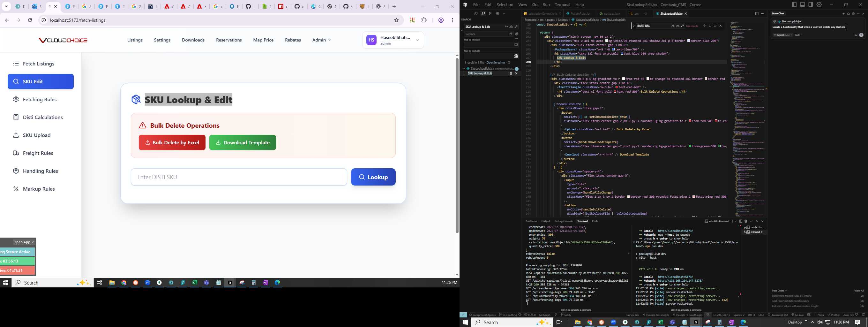Open chat history clock icon

(x=853, y=13)
